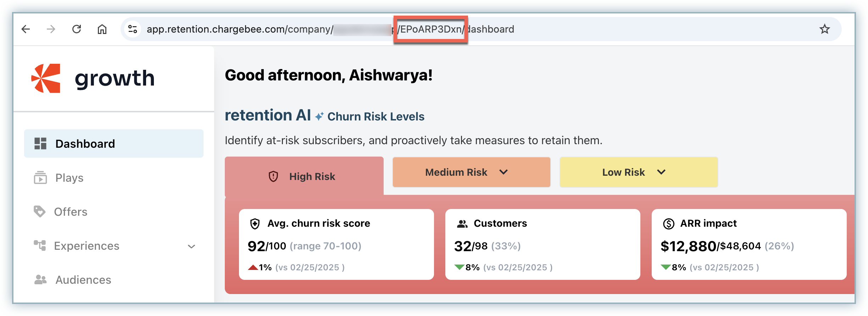
Task: Click the retention AI heading link
Action: (x=268, y=115)
